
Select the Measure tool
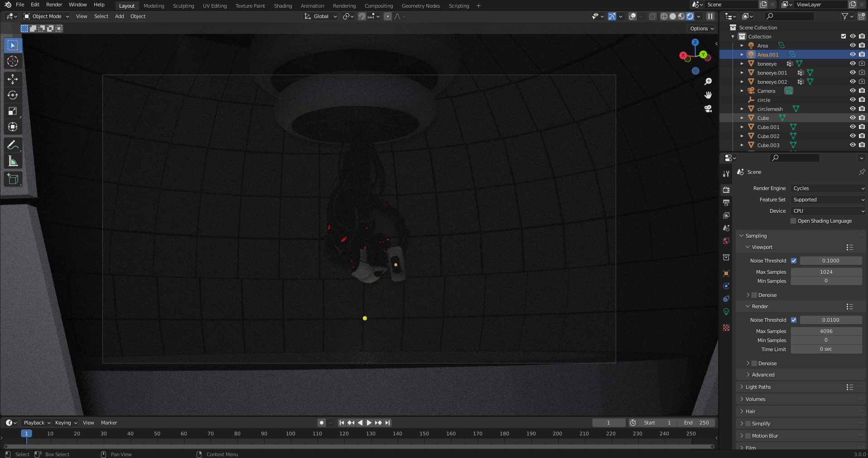pos(13,161)
